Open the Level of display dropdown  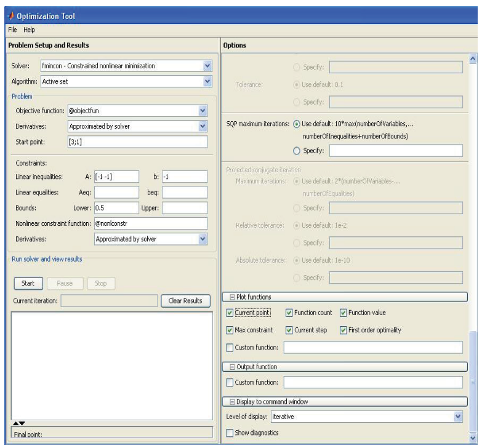click(458, 417)
